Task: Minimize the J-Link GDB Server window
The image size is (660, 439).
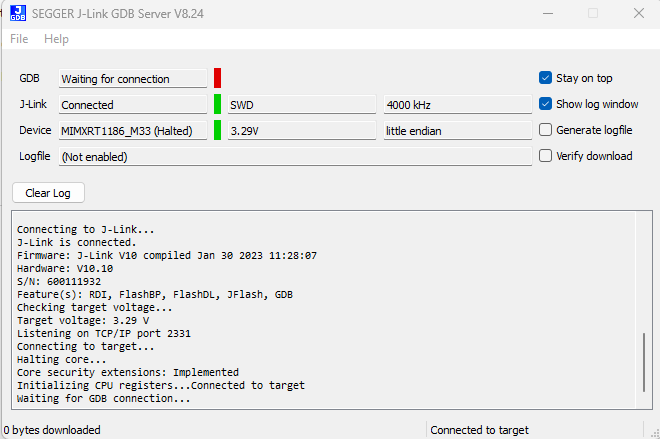Action: coord(545,13)
